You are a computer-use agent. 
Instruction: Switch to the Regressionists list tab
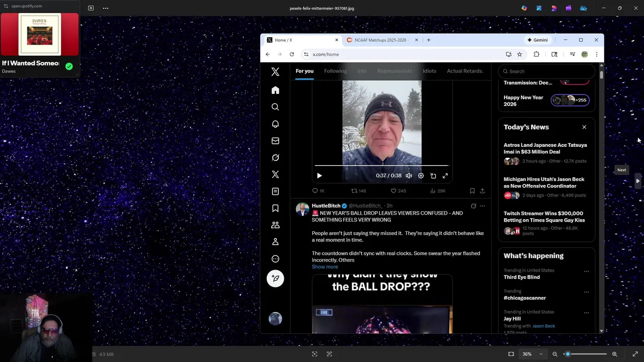pyautogui.click(x=394, y=71)
